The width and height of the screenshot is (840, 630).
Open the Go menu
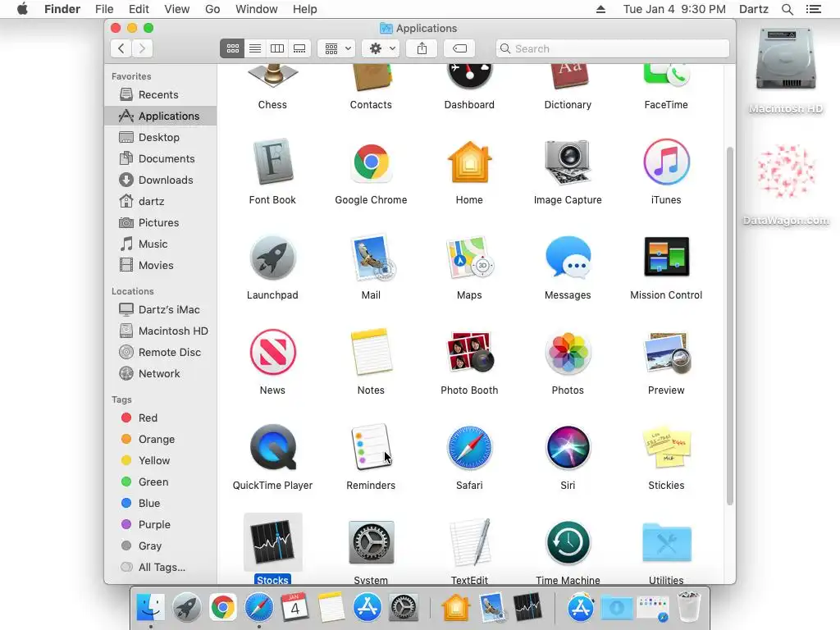tap(212, 9)
